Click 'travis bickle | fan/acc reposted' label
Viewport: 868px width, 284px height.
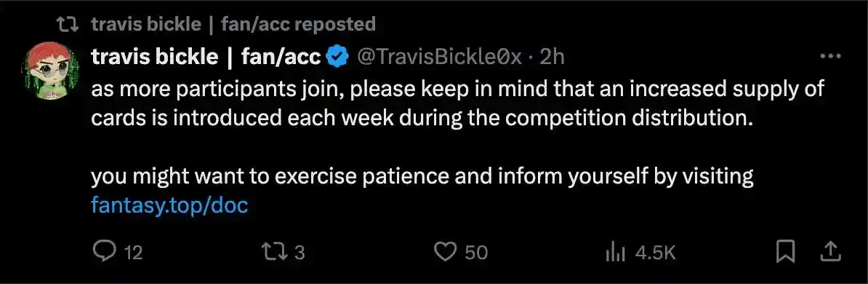pyautogui.click(x=233, y=24)
